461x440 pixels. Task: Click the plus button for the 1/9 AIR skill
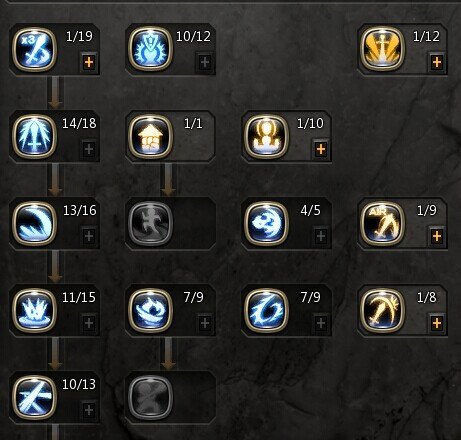pyautogui.click(x=437, y=236)
